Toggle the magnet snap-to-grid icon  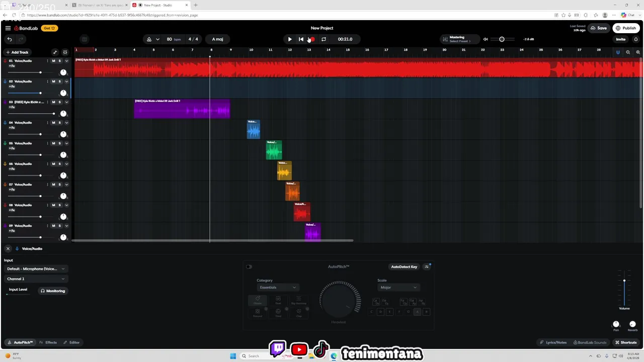coord(618,52)
